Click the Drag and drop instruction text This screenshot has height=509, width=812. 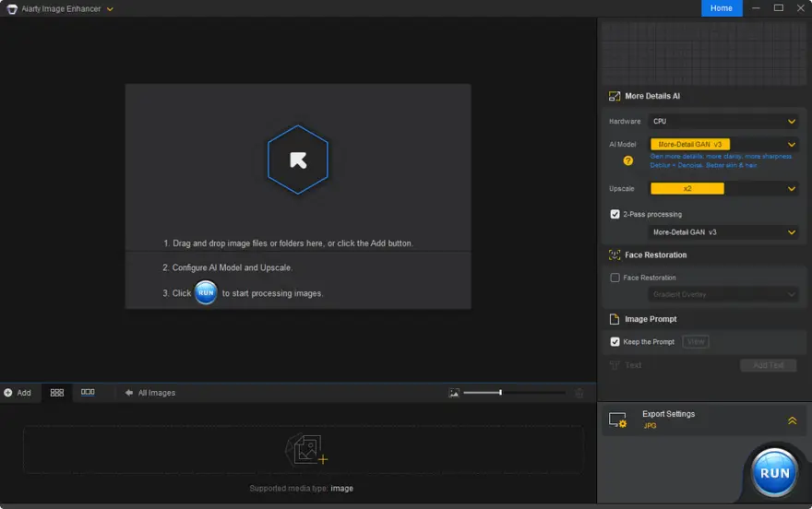coord(288,243)
